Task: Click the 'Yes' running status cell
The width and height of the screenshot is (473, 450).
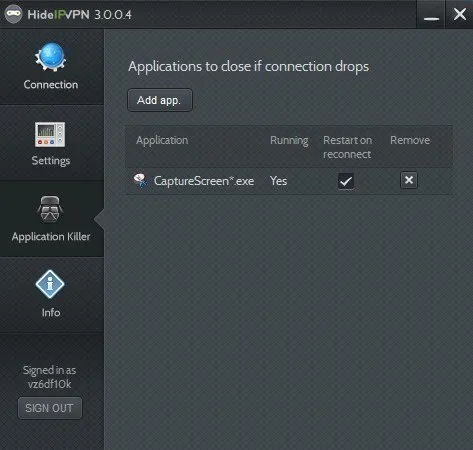Action: tap(278, 181)
